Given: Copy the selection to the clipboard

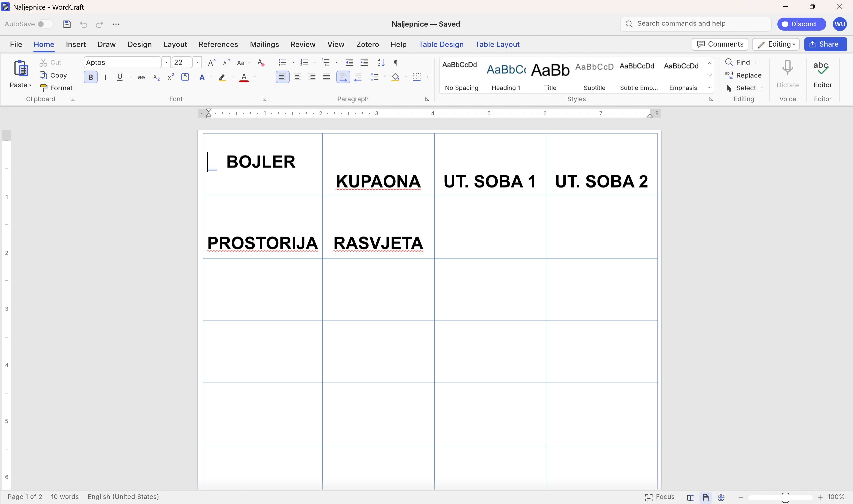Looking at the screenshot, I should click(53, 75).
